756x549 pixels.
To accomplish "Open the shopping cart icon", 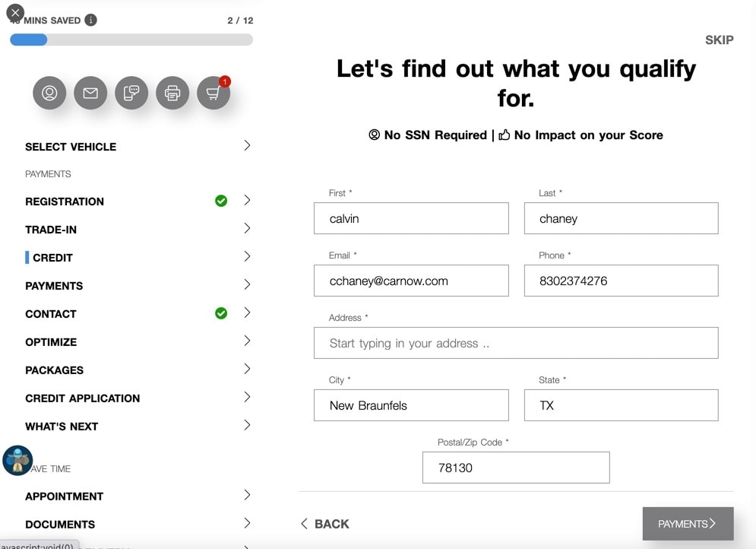I will [x=214, y=94].
